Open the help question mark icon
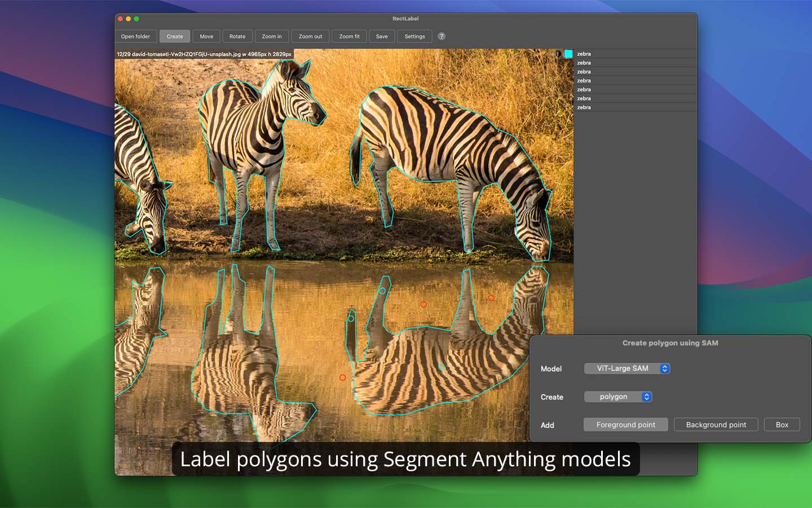 pyautogui.click(x=441, y=36)
